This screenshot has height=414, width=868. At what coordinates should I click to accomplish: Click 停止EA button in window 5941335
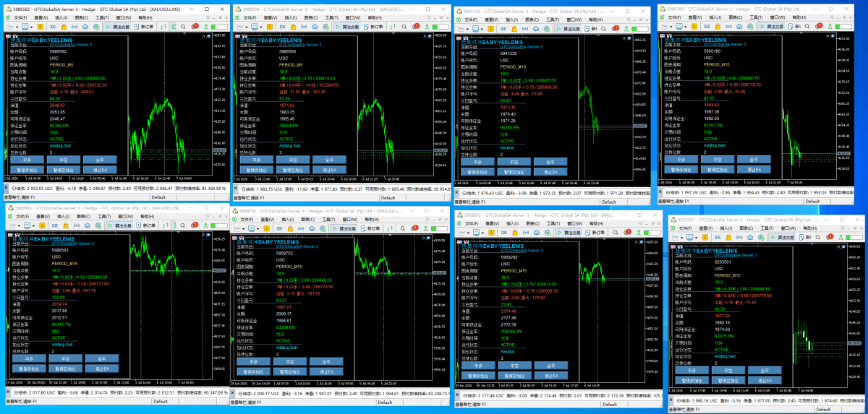pos(551,172)
